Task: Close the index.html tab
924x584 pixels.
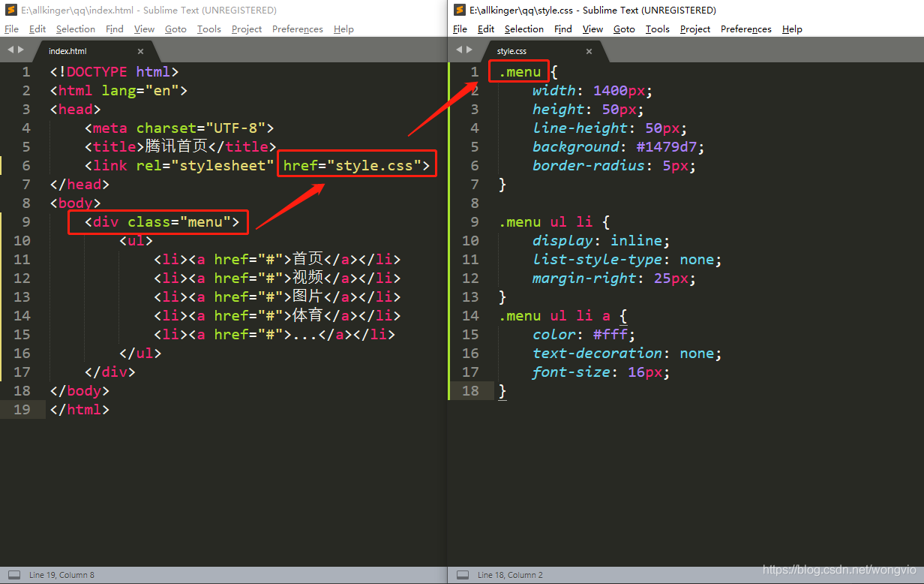Action: pyautogui.click(x=140, y=51)
